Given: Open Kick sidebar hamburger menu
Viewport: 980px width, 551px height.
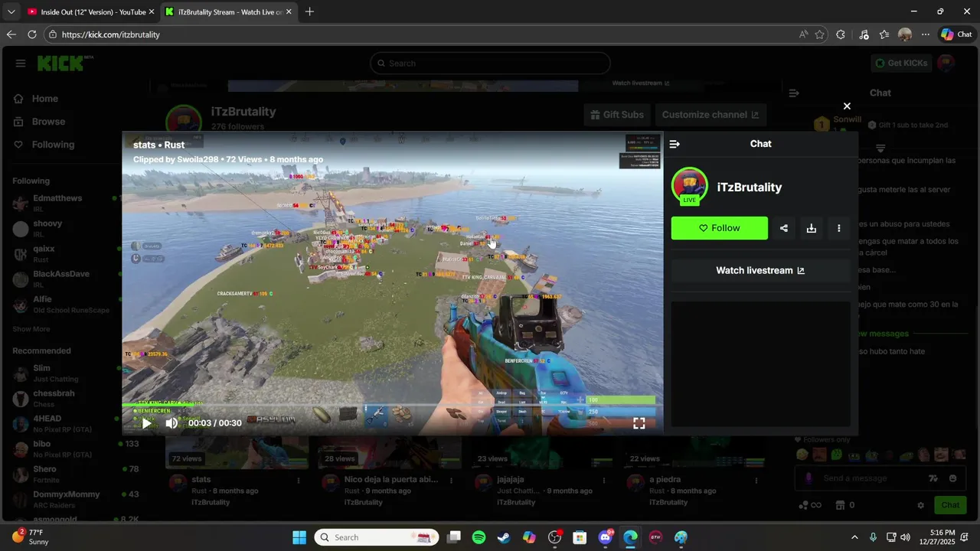Looking at the screenshot, I should pyautogui.click(x=21, y=64).
